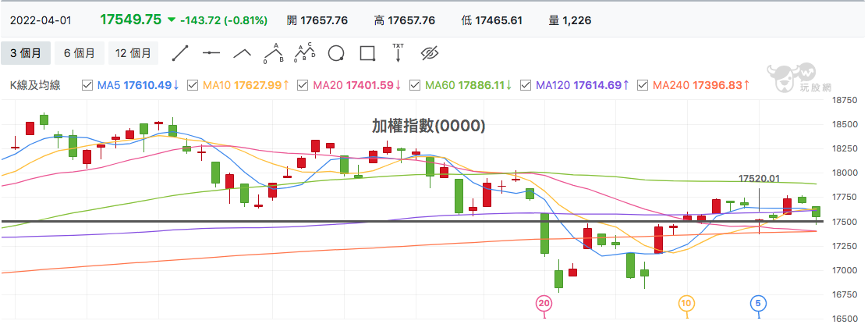Image resolution: width=868 pixels, height=328 pixels.
Task: Click the 16500 y-axis label
Action: tap(845, 319)
